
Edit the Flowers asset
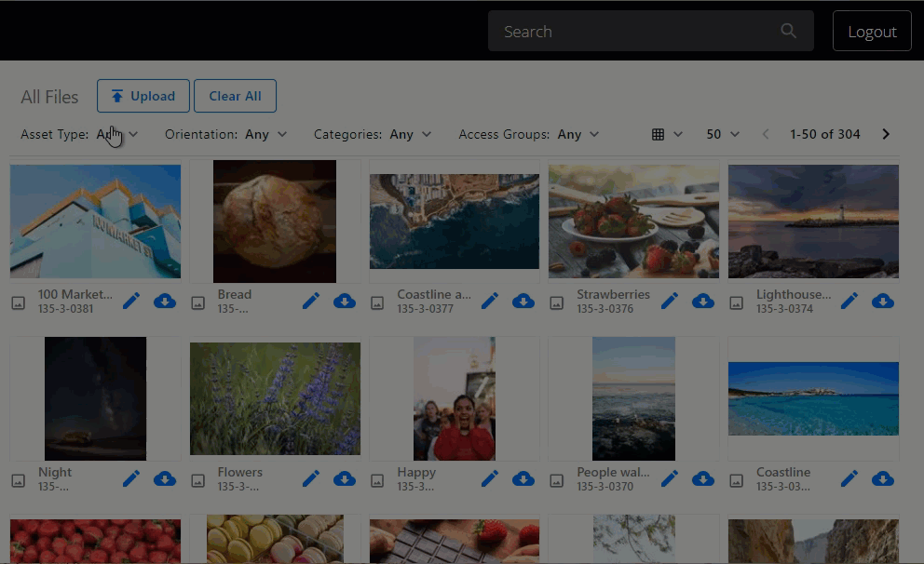pos(311,479)
